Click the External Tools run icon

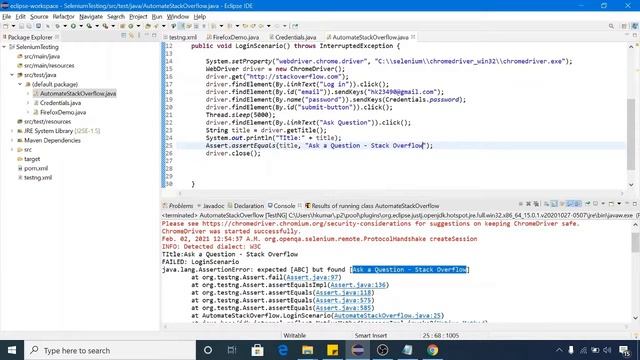pos(105,26)
